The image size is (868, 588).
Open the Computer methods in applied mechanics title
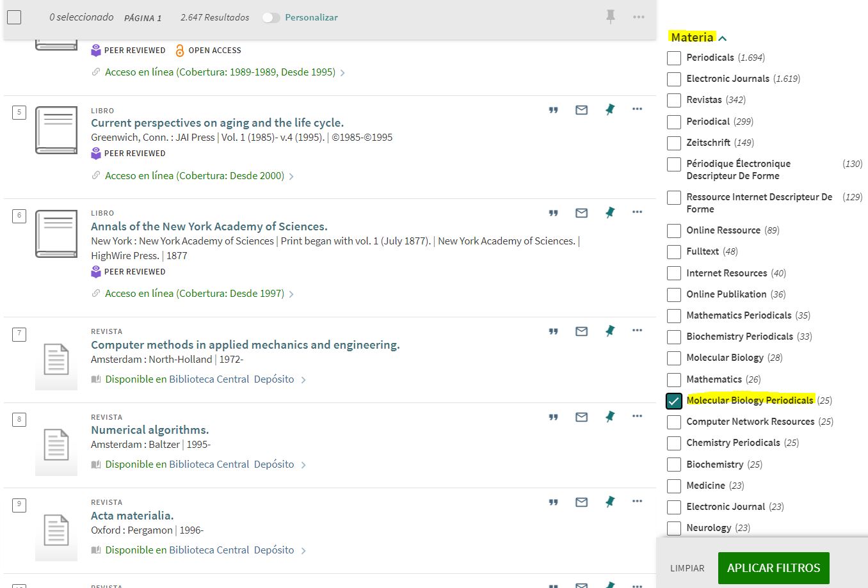(x=245, y=345)
